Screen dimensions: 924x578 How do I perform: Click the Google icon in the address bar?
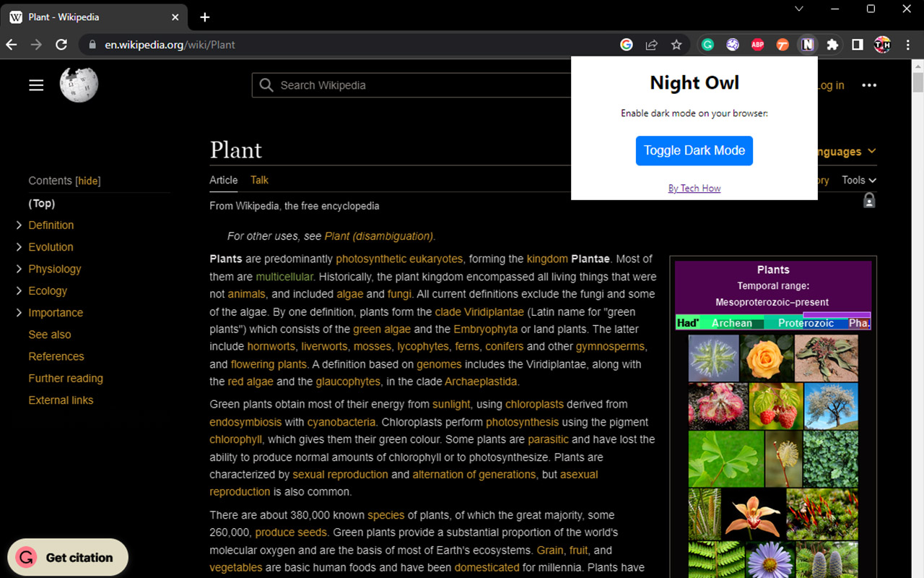point(627,45)
